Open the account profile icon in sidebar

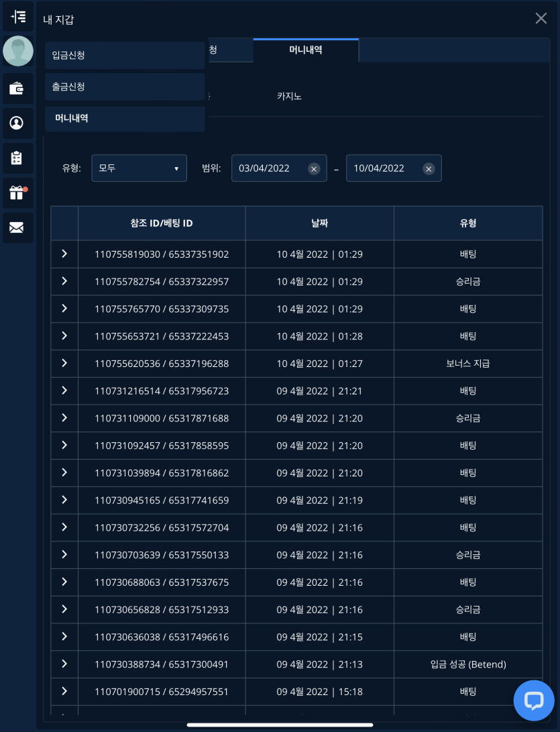tap(17, 123)
